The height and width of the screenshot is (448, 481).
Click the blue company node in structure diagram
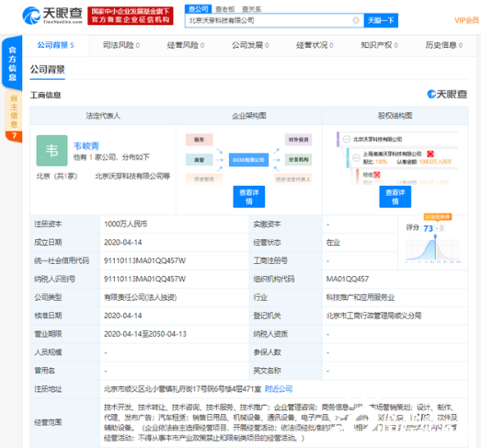(248, 160)
